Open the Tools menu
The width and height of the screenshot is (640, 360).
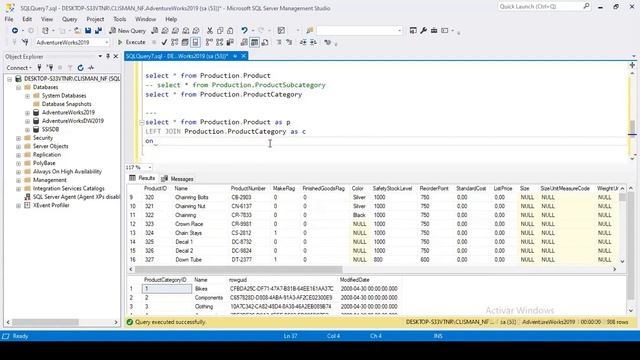tap(120, 19)
